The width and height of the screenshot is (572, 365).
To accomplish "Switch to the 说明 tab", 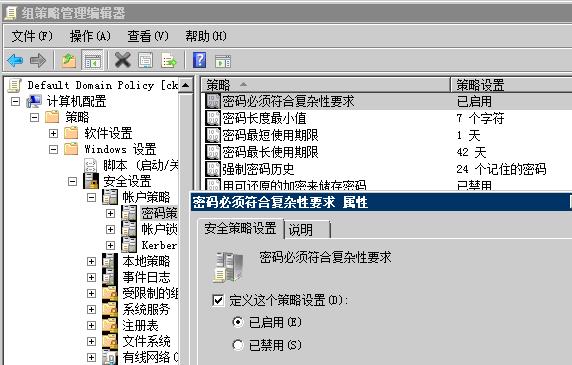I will [307, 230].
